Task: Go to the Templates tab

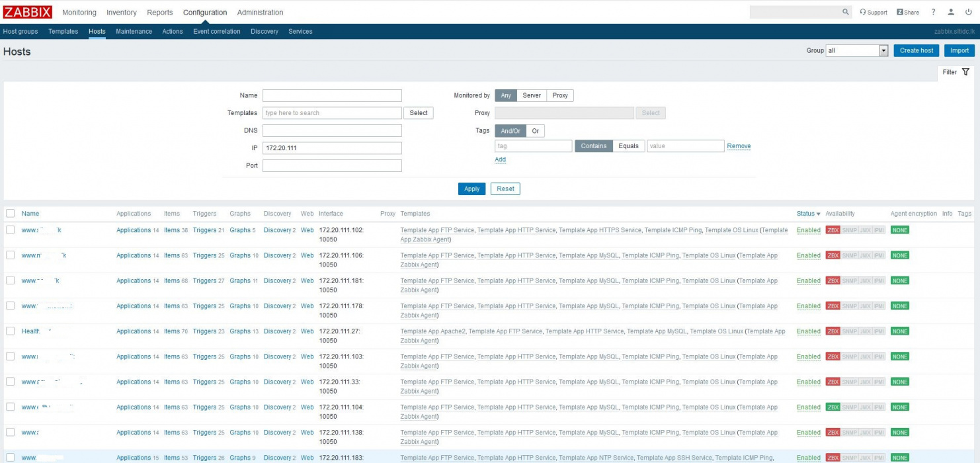Action: coord(63,31)
